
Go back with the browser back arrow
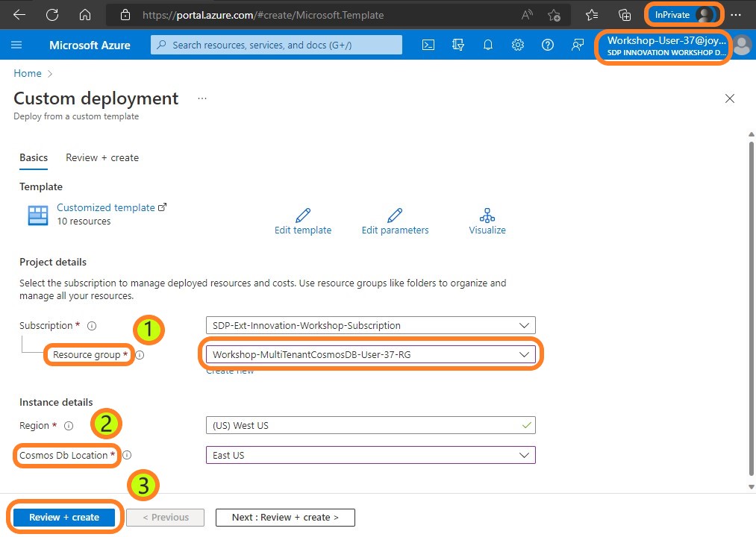pos(19,15)
